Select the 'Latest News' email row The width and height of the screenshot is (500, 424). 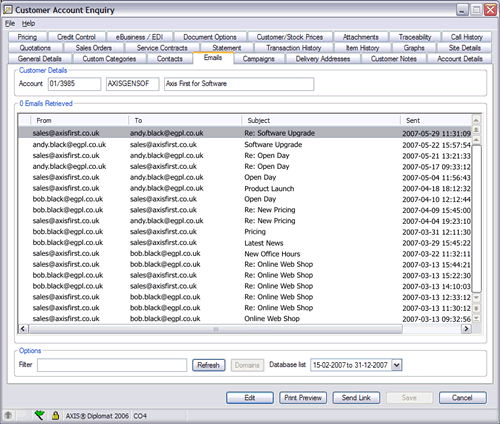[245, 243]
